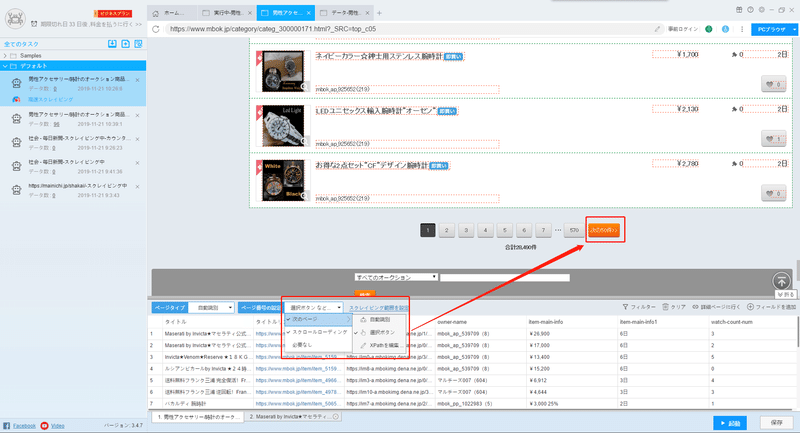Click the ネイビーカラー watch thumbnail image
The image size is (800, 433).
283,71
